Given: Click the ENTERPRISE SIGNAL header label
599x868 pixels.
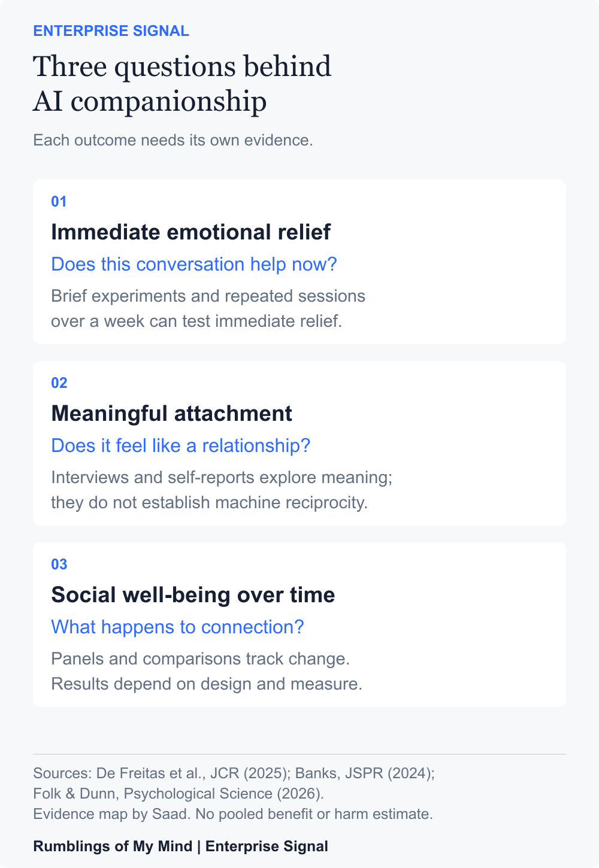Looking at the screenshot, I should click(111, 31).
